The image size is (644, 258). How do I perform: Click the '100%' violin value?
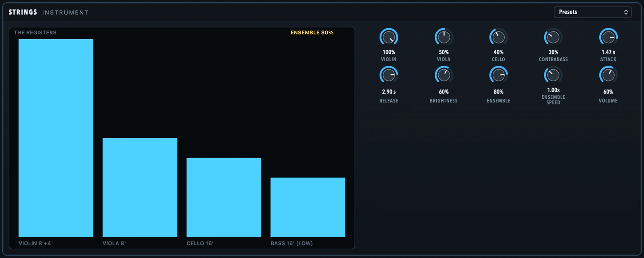389,52
